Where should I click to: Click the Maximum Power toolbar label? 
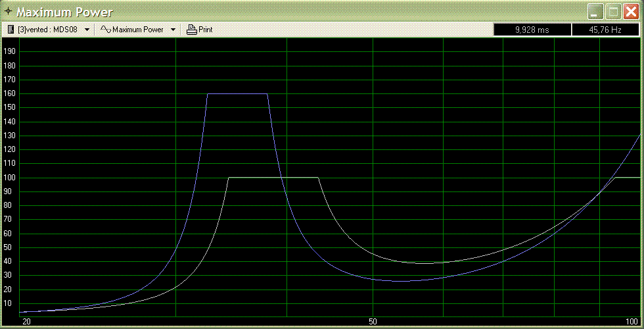(138, 30)
